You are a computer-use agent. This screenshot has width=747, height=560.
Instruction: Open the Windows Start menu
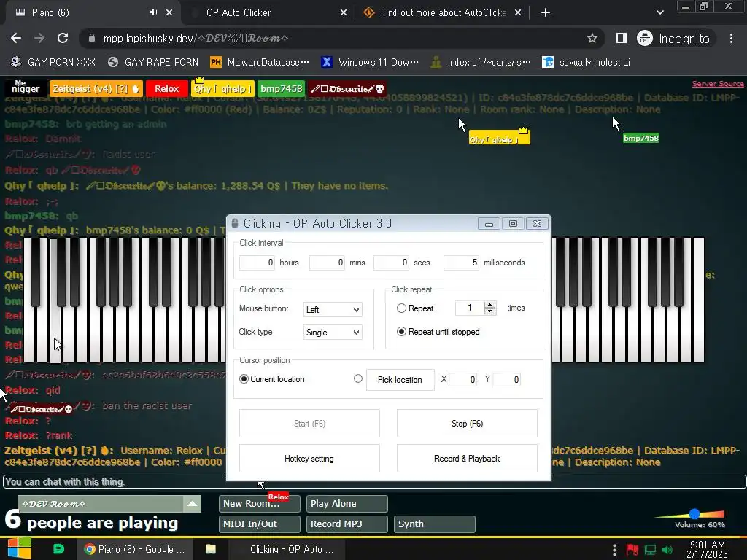coord(19,549)
